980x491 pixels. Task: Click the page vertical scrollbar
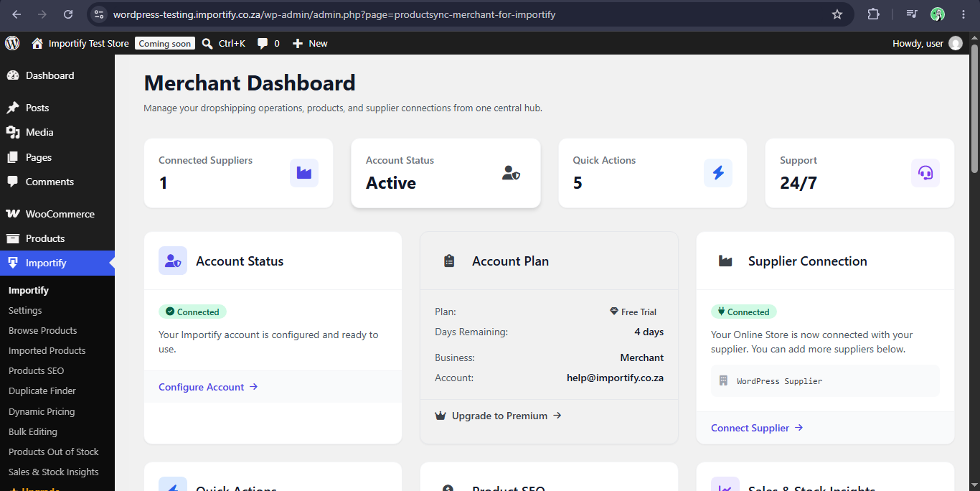pos(974,109)
